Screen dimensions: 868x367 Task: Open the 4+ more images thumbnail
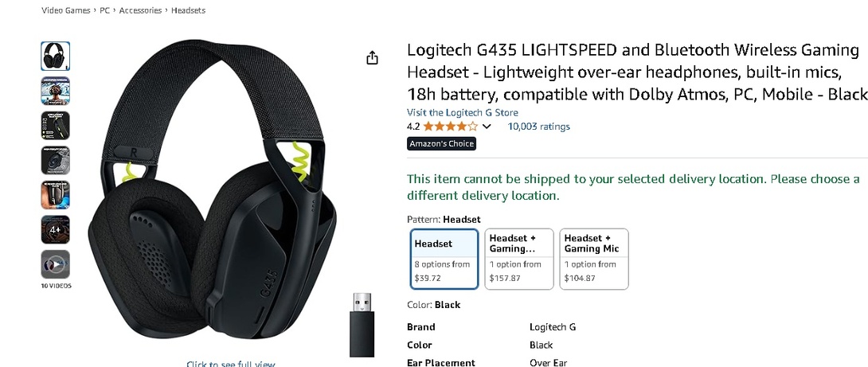56,230
